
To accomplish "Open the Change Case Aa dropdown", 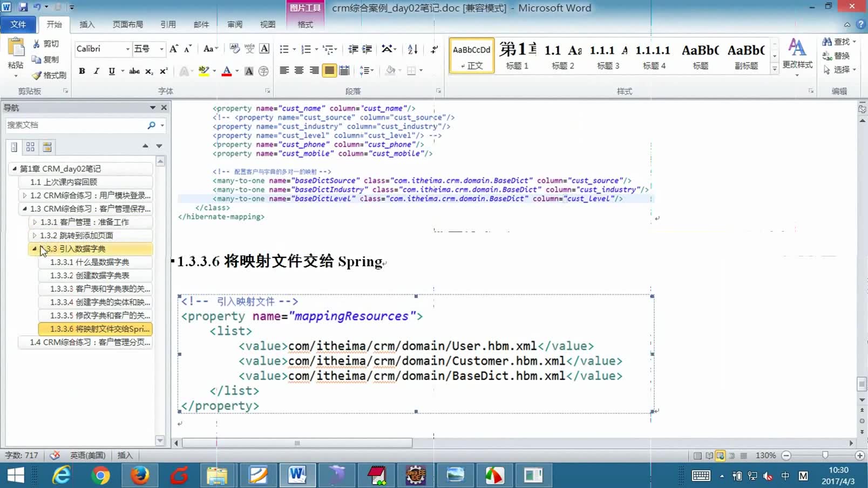I will click(211, 49).
